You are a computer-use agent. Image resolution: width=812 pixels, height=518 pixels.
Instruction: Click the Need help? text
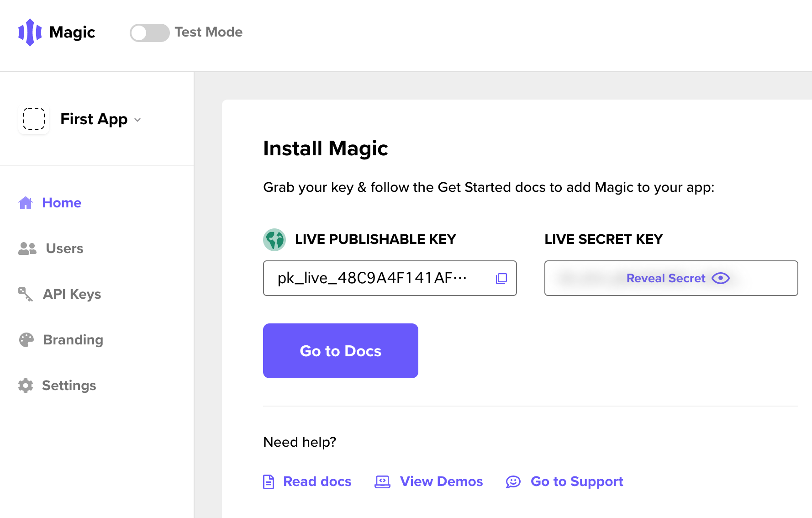(x=300, y=442)
